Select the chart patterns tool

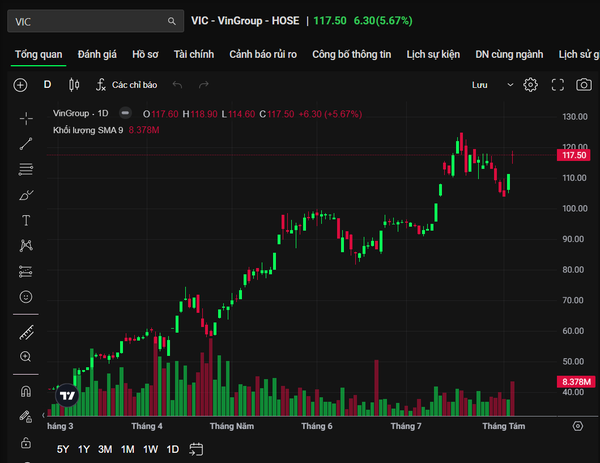point(26,246)
